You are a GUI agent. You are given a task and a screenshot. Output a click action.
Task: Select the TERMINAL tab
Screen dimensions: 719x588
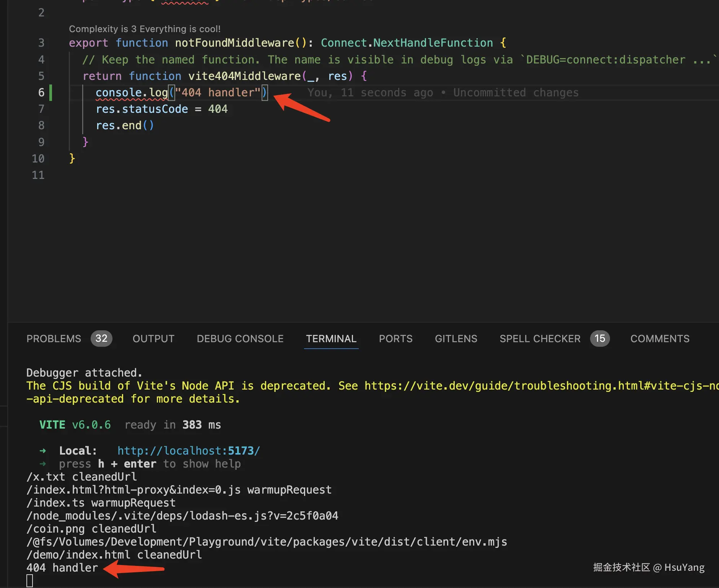pos(331,339)
